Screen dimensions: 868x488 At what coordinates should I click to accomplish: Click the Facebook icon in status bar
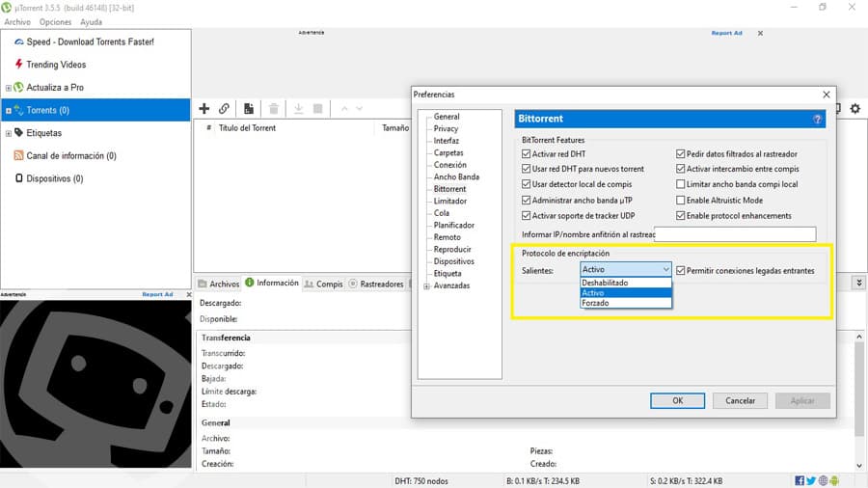tap(800, 481)
